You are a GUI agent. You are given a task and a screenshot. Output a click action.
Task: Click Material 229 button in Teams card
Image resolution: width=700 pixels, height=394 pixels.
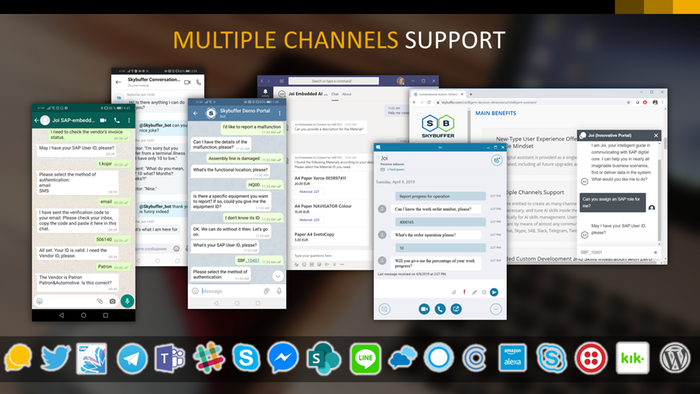(x=309, y=220)
